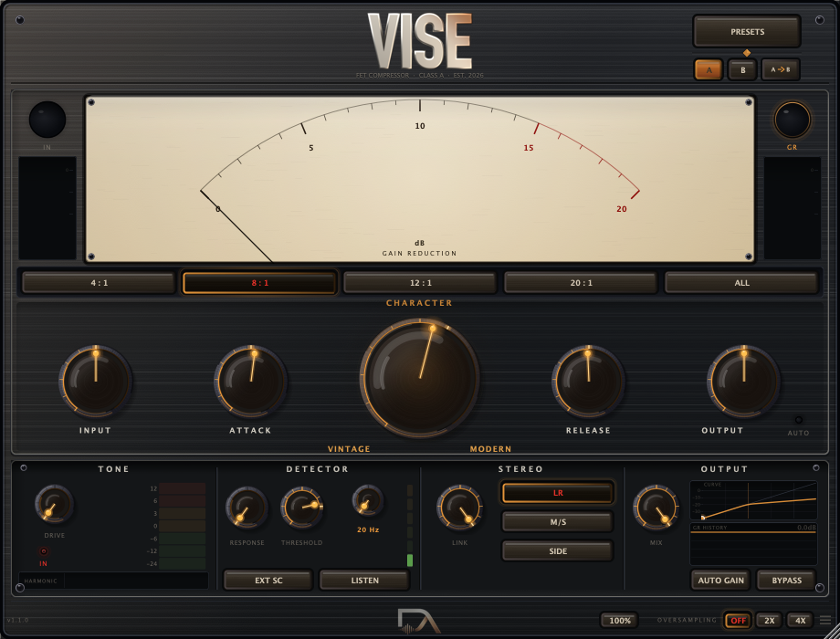Click the brand logo at bottom center
Image resolution: width=840 pixels, height=639 pixels.
click(418, 622)
